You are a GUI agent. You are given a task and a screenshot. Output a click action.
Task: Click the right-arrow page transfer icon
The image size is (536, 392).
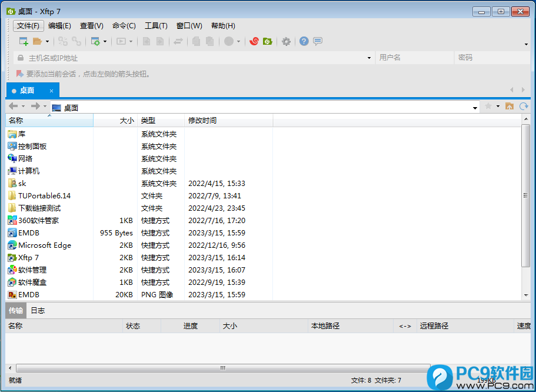(x=160, y=41)
